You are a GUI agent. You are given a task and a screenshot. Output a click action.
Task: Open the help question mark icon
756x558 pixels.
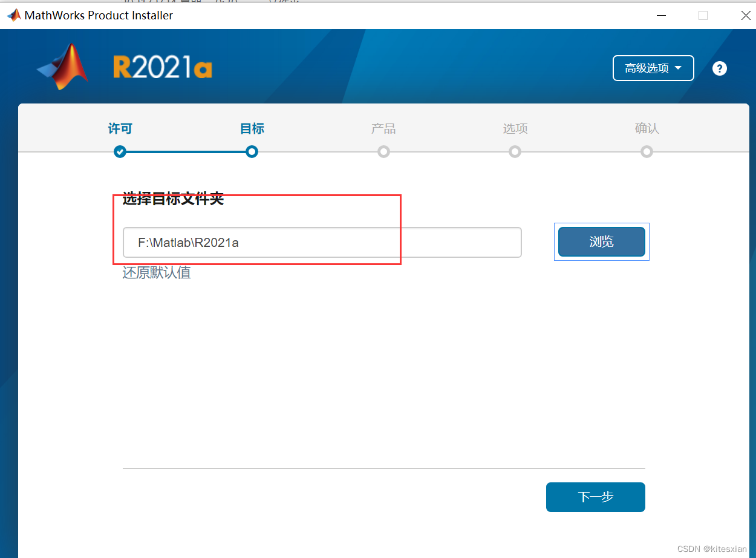tap(719, 68)
